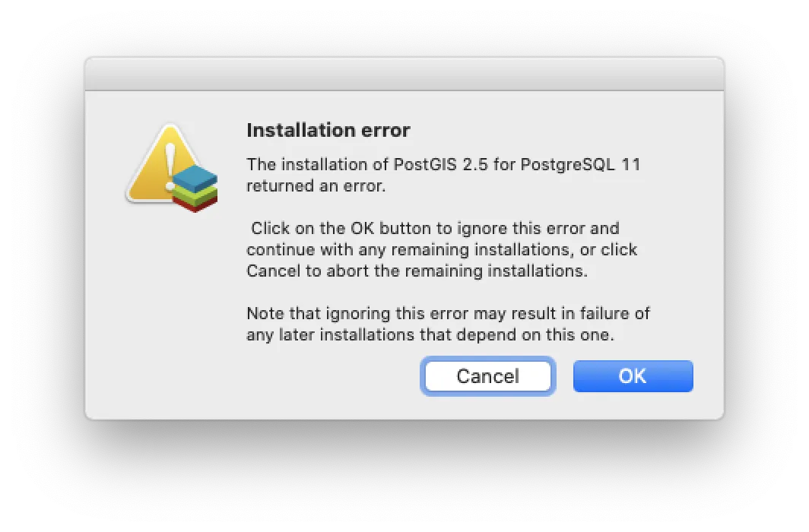Screen dimensions: 809x532
Task: Click the dialog's empty title bar
Action: pos(404,74)
